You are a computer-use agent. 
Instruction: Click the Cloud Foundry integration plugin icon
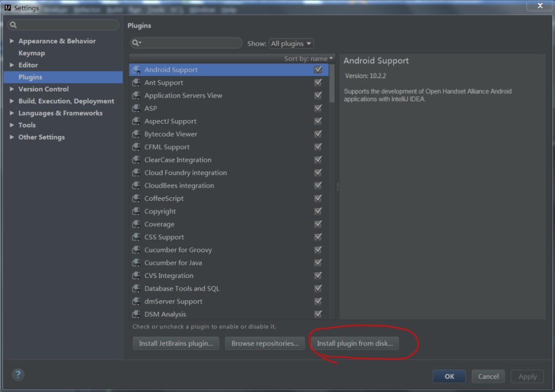click(136, 173)
